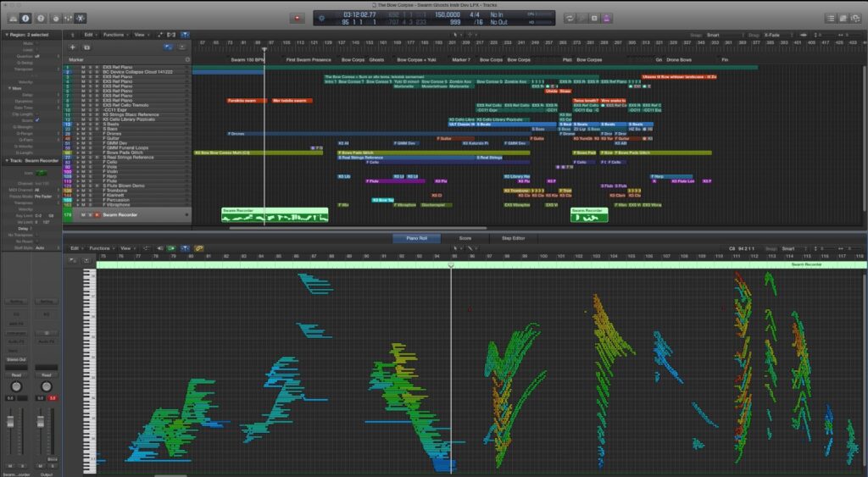868x477 pixels.
Task: Show Smart Controls knob icon
Action: 55,19
